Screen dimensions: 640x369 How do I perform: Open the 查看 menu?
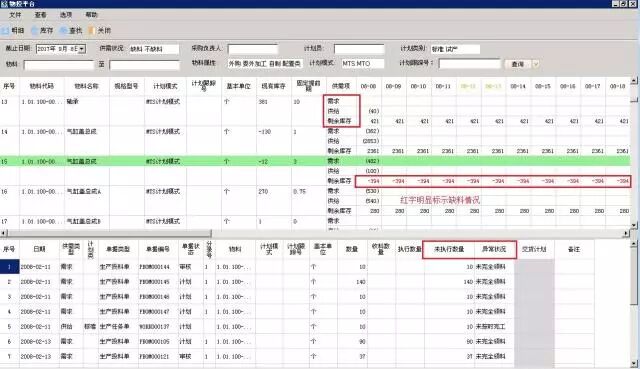point(40,15)
